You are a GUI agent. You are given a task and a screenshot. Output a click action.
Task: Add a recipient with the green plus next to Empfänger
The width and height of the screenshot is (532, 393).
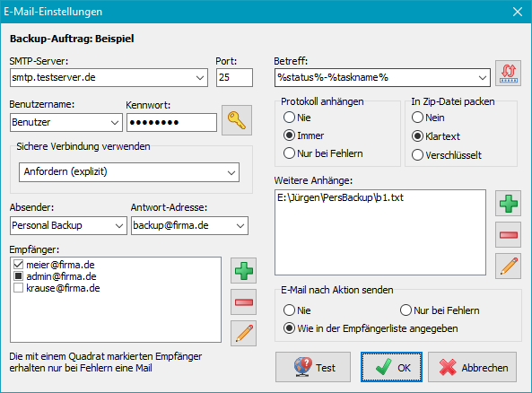(x=244, y=270)
